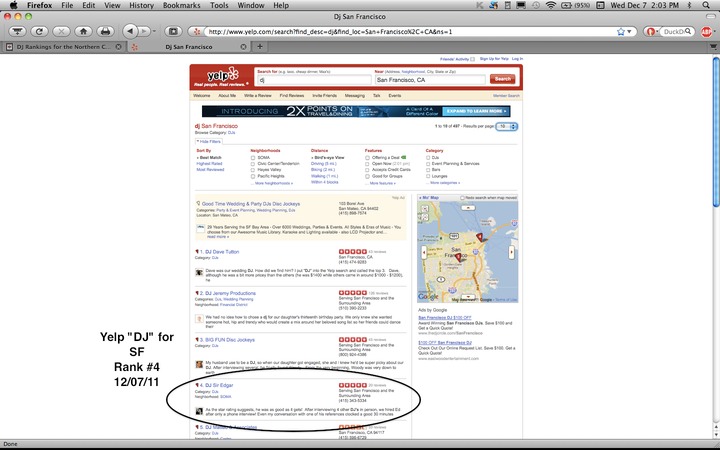Click the Near location input field
720x450 pixels.
point(430,80)
